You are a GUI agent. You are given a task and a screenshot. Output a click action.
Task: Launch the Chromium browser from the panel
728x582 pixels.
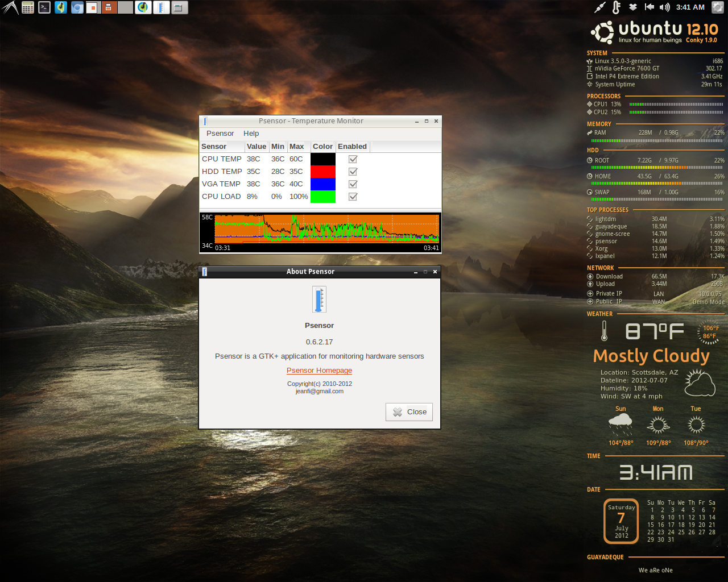pyautogui.click(x=77, y=7)
